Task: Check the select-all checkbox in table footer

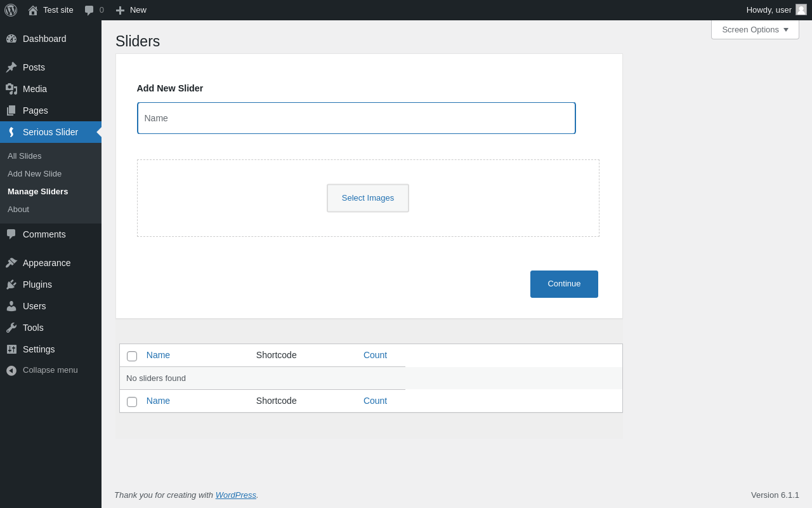Action: pyautogui.click(x=132, y=402)
